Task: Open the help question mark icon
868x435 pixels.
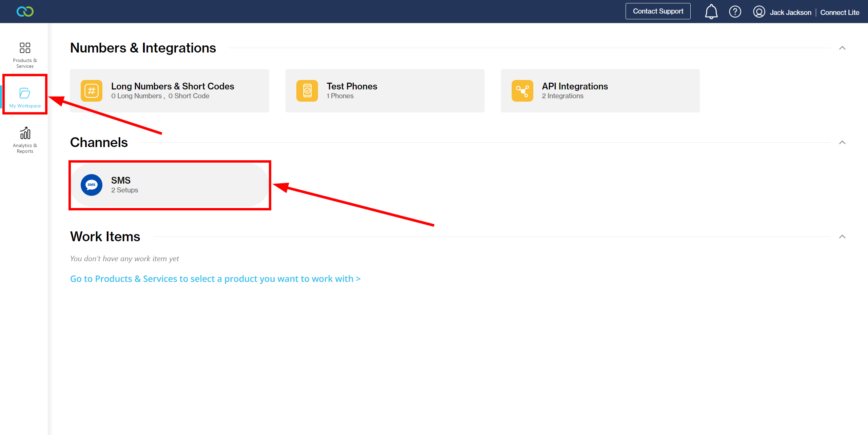Action: tap(735, 12)
